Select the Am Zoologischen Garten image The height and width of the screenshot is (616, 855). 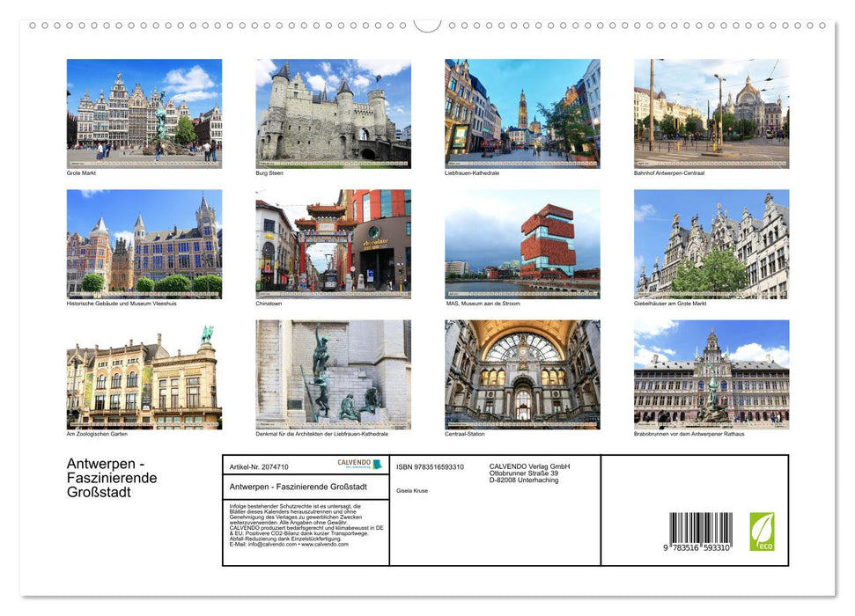[144, 374]
